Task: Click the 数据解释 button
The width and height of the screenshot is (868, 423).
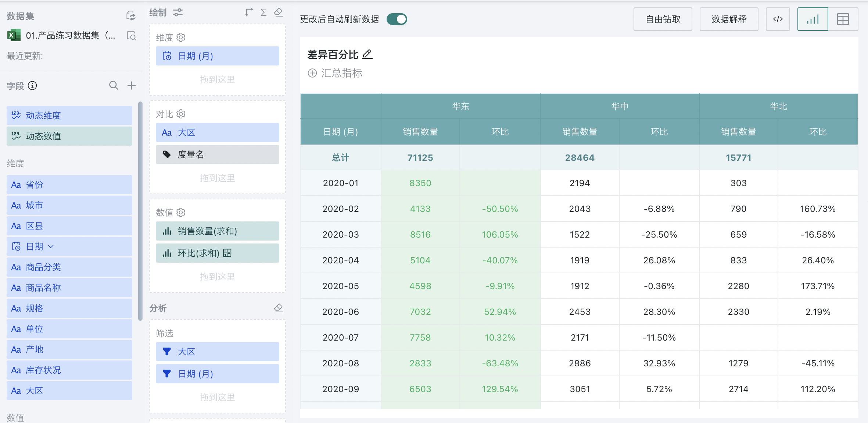Action: point(729,19)
